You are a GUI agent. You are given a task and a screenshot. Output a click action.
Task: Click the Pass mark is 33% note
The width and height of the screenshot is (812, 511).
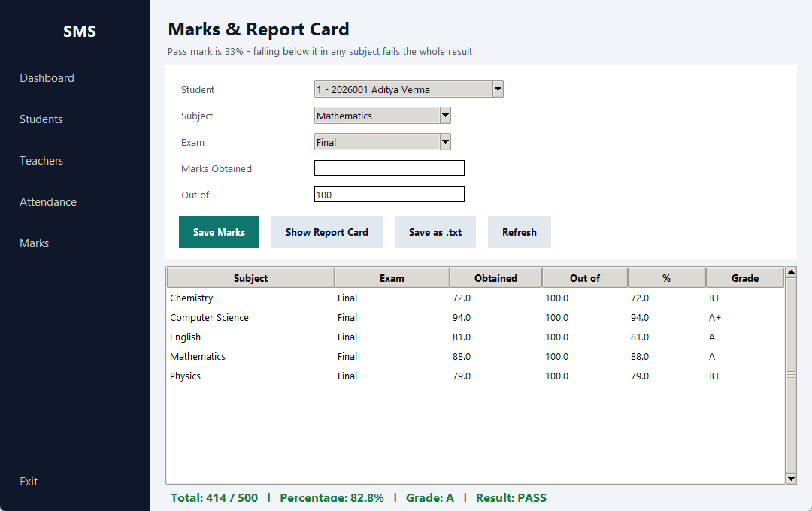pyautogui.click(x=320, y=52)
